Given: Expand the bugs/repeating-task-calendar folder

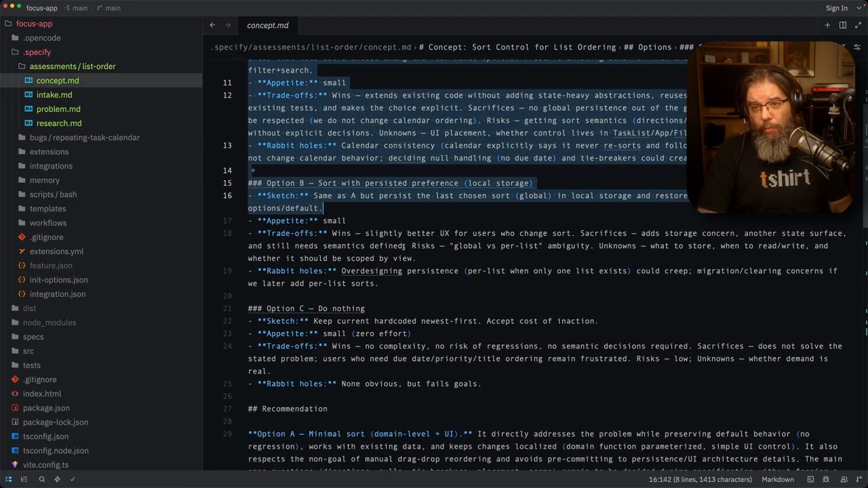Looking at the screenshot, I should pos(102,138).
